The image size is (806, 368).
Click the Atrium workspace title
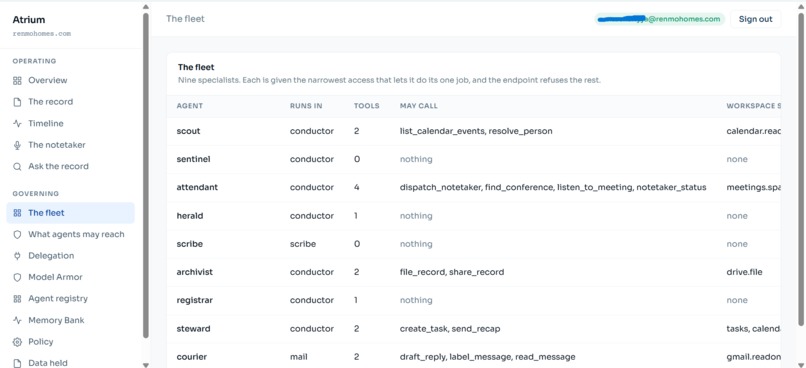click(29, 20)
